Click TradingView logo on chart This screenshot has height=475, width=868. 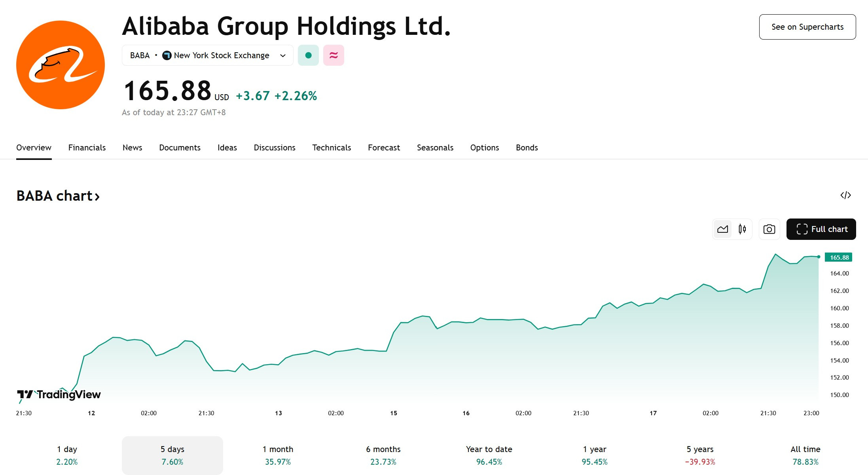[59, 394]
